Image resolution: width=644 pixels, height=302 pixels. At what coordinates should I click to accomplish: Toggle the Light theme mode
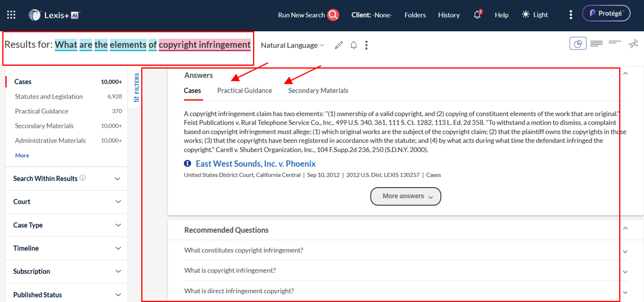[535, 15]
